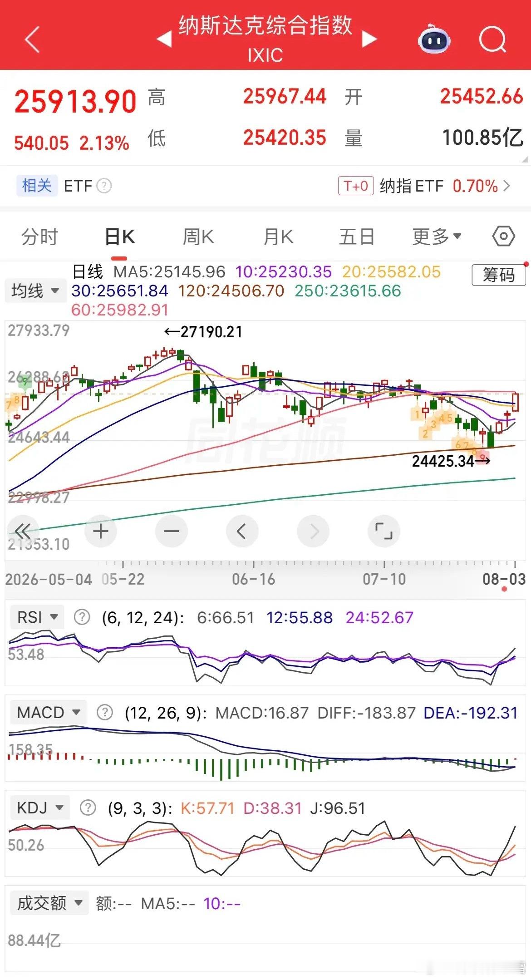Zoom in chart with plus button

100,531
